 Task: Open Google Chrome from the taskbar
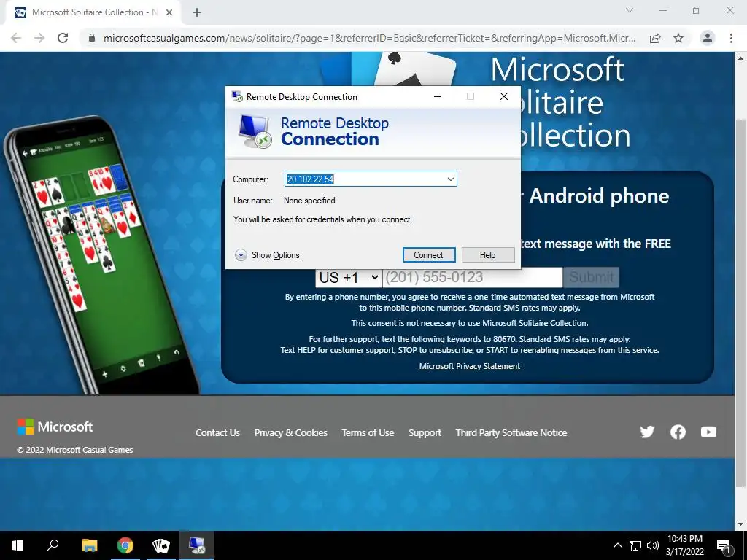click(x=125, y=545)
